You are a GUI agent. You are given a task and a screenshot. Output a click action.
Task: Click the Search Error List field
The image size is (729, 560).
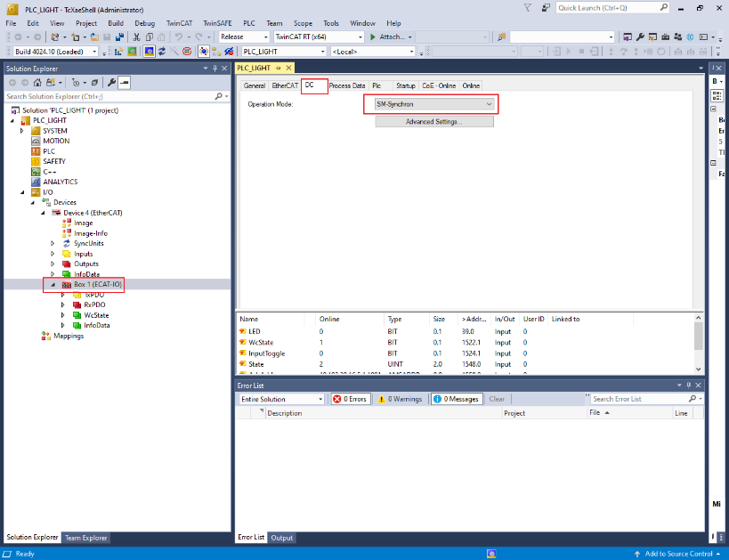(641, 399)
